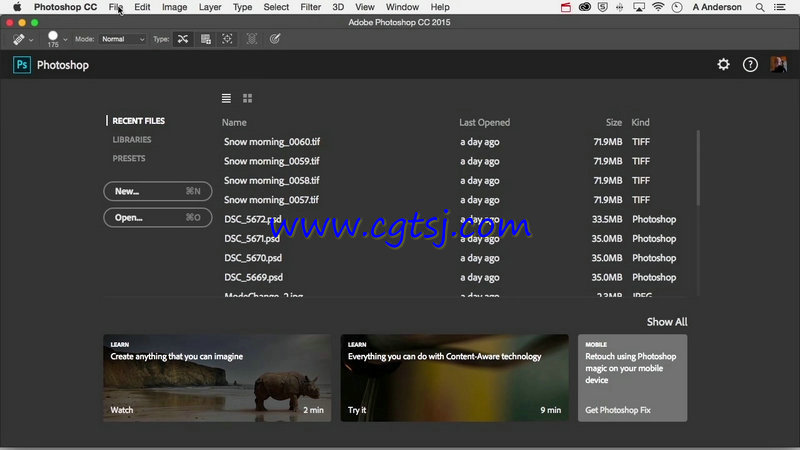Click the Wi-Fi status icon
The image size is (800, 450).
658,7
